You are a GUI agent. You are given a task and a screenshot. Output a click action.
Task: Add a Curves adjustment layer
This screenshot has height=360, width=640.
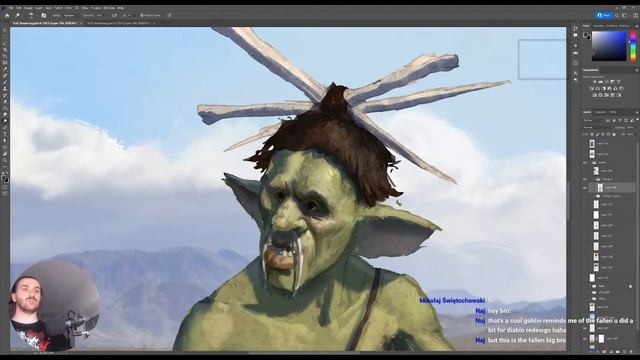click(x=607, y=82)
